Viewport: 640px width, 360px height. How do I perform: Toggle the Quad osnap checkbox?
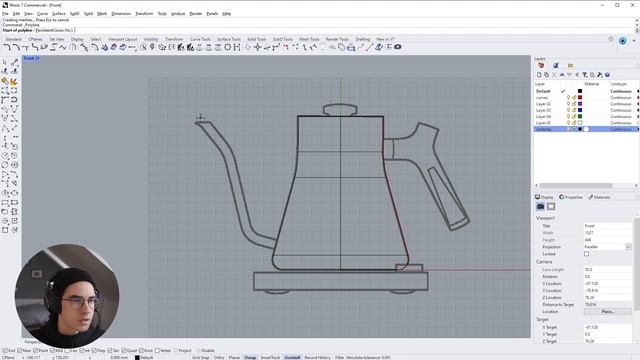coord(124,351)
